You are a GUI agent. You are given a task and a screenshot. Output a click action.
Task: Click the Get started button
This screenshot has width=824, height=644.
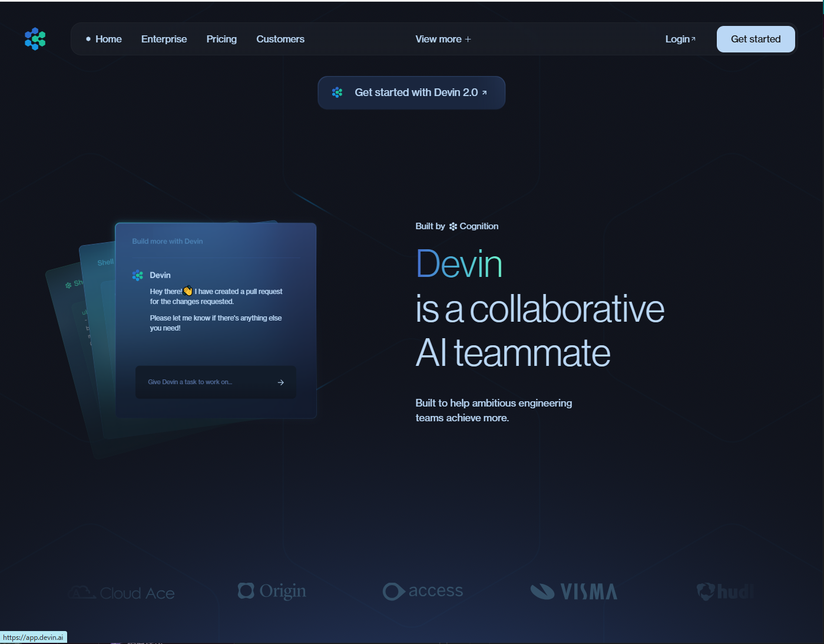[756, 39]
